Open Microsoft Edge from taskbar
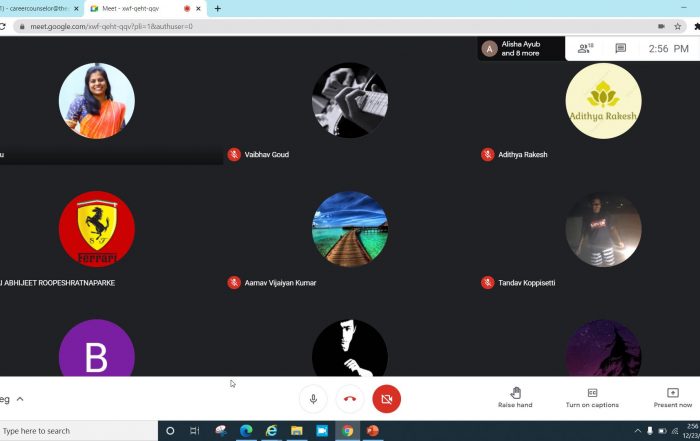 [246, 431]
